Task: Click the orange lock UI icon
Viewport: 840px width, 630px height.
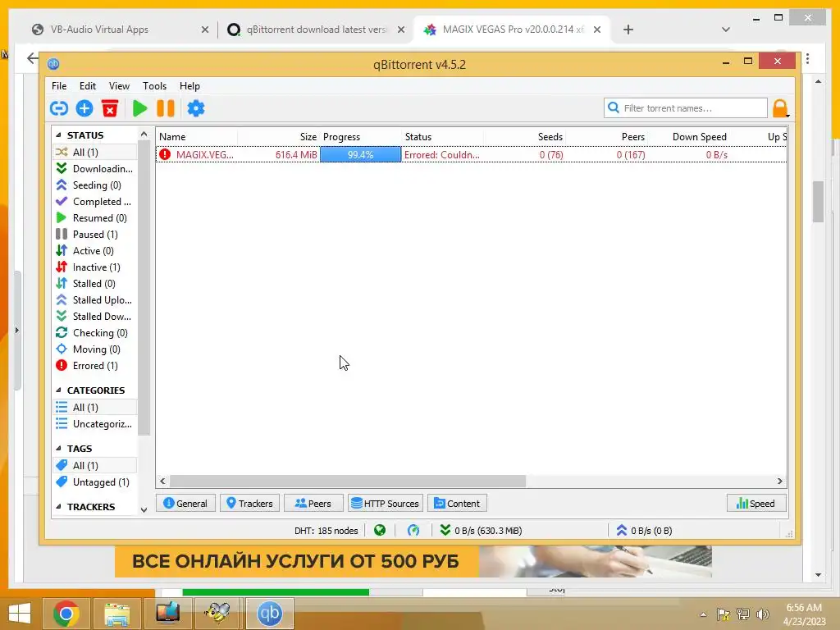Action: 779,108
